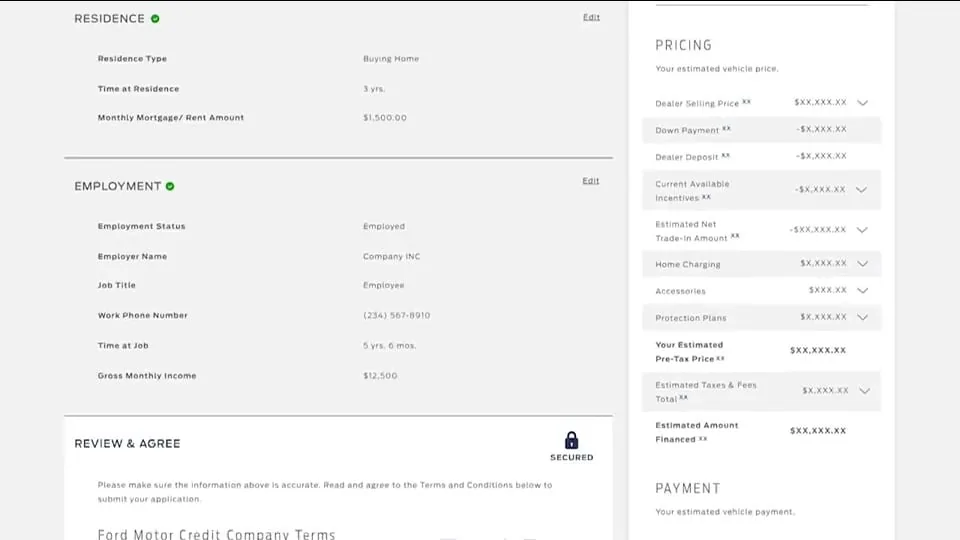Viewport: 960px width, 540px height.
Task: Click the Gross Monthly Income value
Action: pyautogui.click(x=380, y=376)
